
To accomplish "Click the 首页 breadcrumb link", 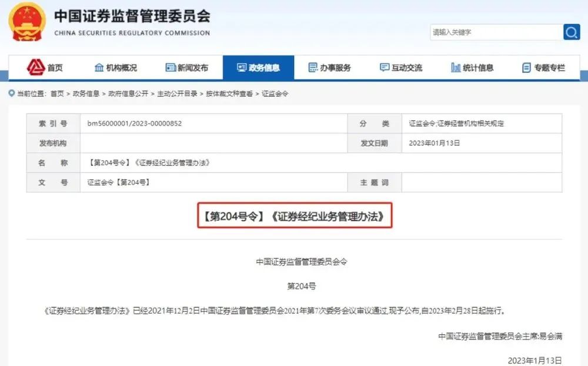I will pos(57,94).
